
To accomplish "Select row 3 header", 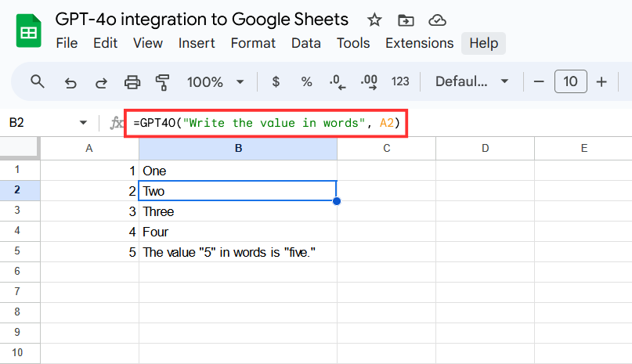I will (x=20, y=211).
